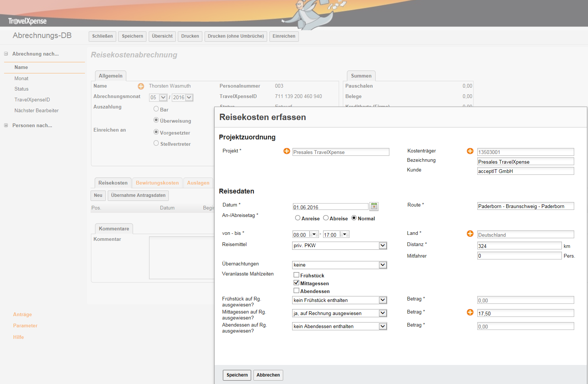The width and height of the screenshot is (588, 384).
Task: Click the plus icon beside Land field
Action: coord(470,233)
